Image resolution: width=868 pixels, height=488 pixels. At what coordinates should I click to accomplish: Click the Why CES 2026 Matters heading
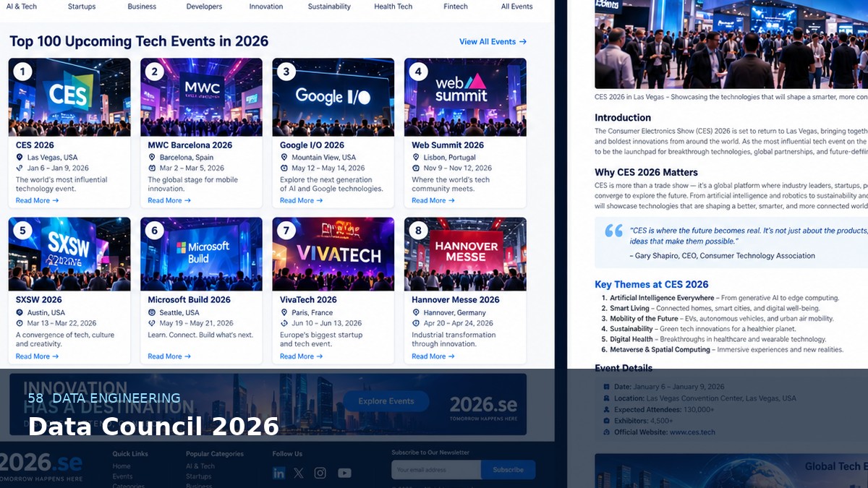(x=646, y=172)
